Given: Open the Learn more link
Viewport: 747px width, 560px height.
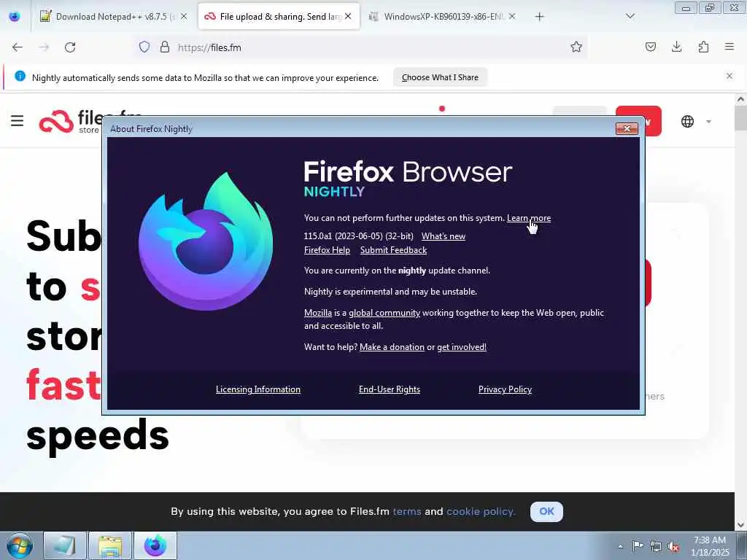Looking at the screenshot, I should tap(529, 218).
